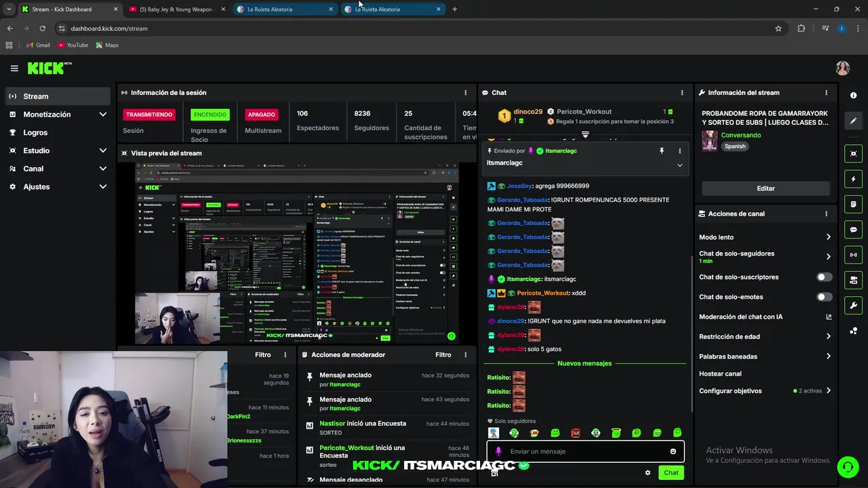Open the hamburger menu beside the Kick logo
Screen dimensions: 868x488
point(14,68)
